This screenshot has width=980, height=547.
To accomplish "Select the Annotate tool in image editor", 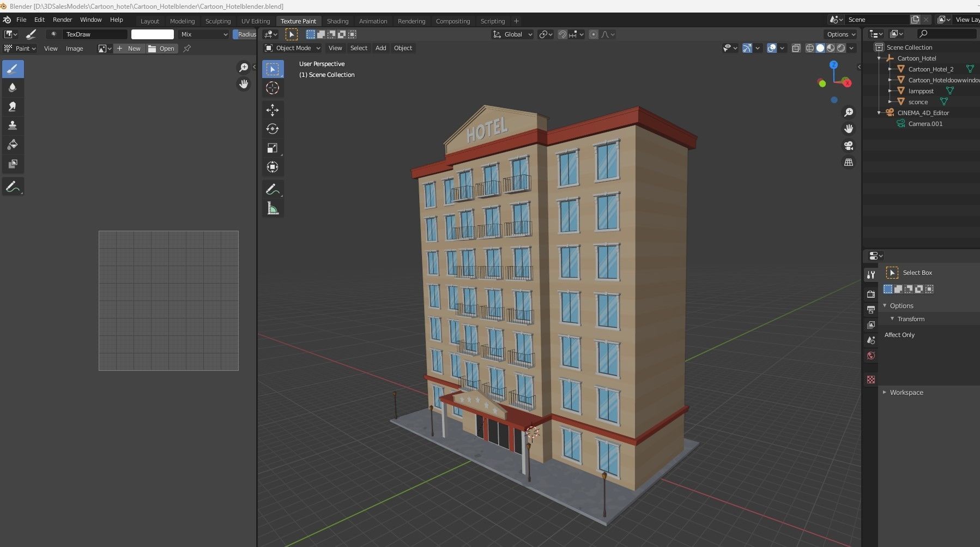I will tap(13, 187).
